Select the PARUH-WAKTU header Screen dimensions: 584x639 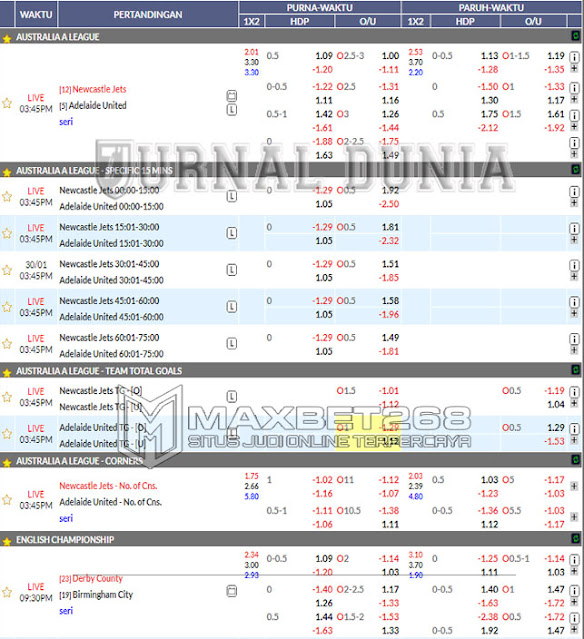pyautogui.click(x=491, y=7)
